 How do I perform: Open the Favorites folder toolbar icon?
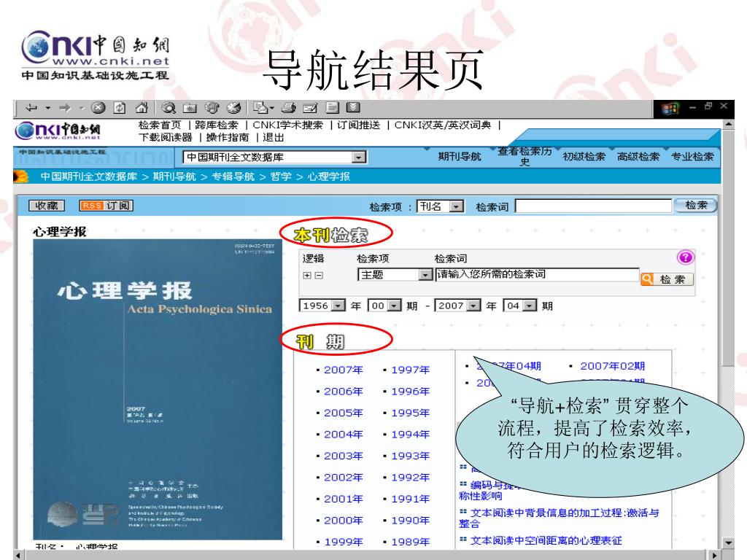point(190,108)
